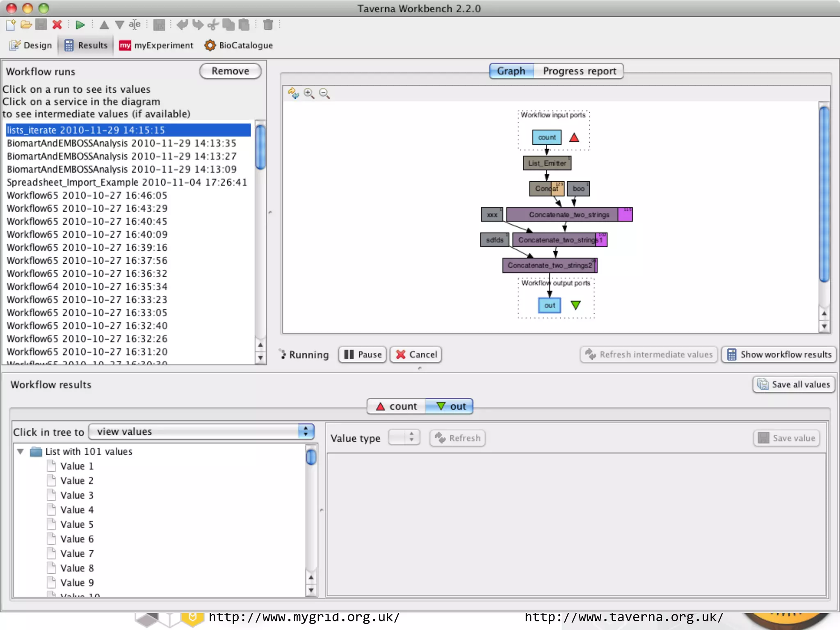Select the Graph view toggle
840x630 pixels.
click(x=511, y=71)
